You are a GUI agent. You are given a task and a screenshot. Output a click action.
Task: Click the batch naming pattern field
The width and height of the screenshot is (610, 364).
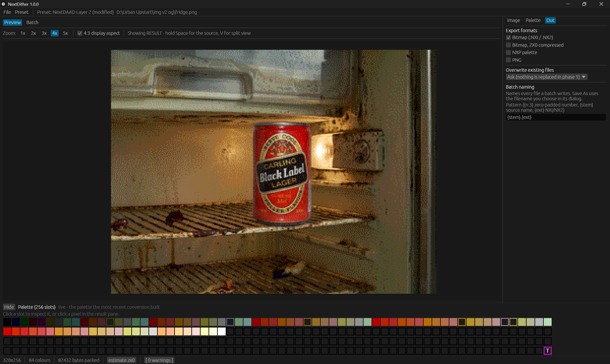click(x=555, y=117)
